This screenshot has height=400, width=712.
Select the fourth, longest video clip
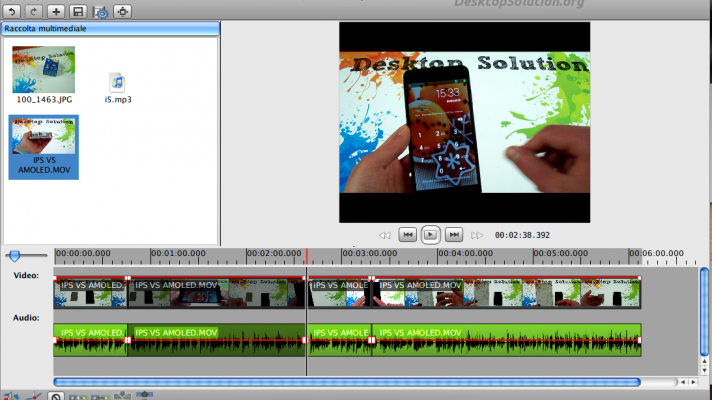506,292
